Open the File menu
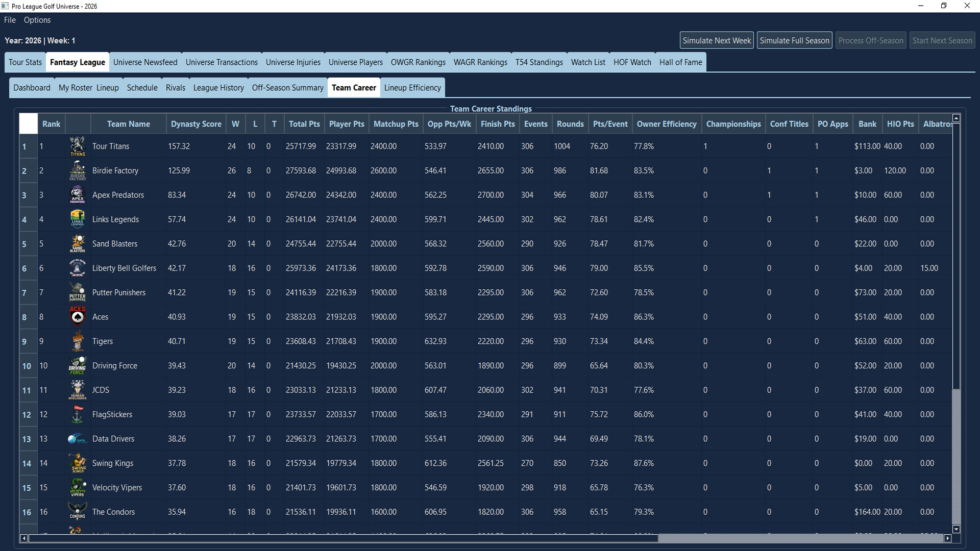This screenshot has height=551, width=980. [x=9, y=20]
